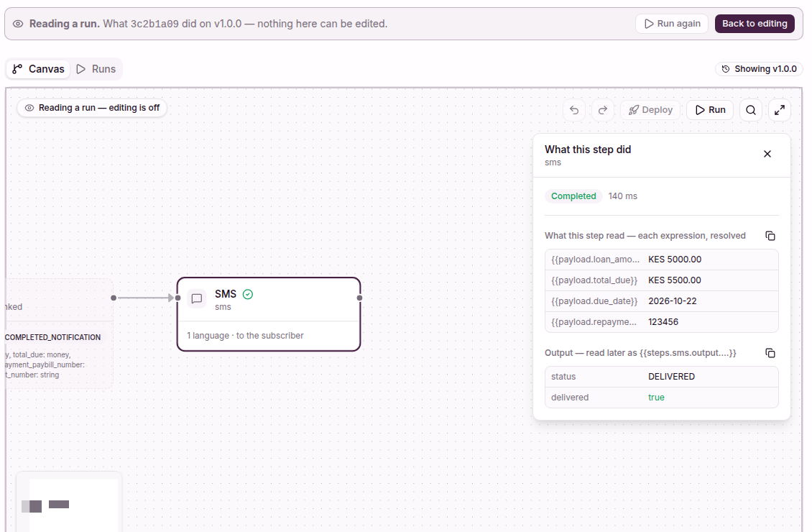
Task: Click the 140 ms duration text
Action: click(x=622, y=196)
